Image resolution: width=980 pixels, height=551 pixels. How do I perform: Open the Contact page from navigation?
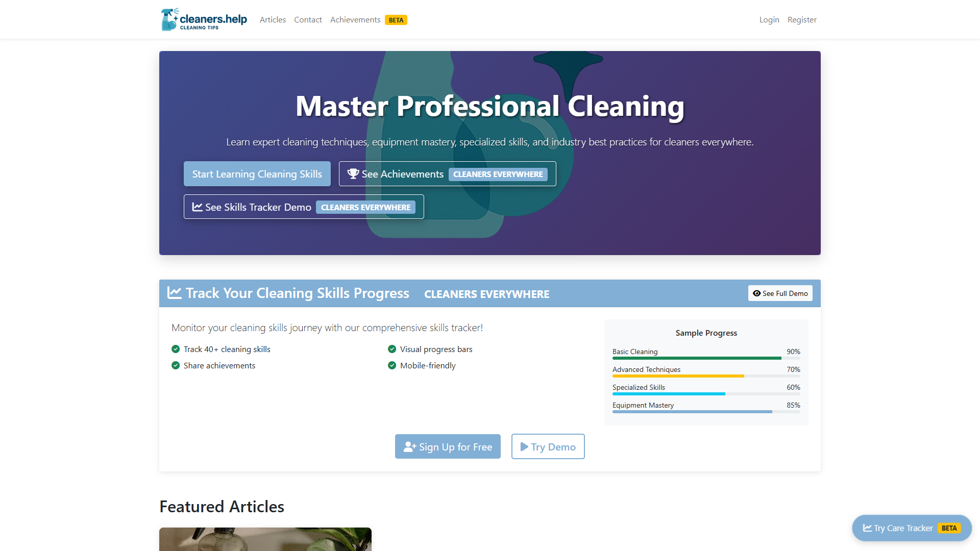[x=308, y=19]
